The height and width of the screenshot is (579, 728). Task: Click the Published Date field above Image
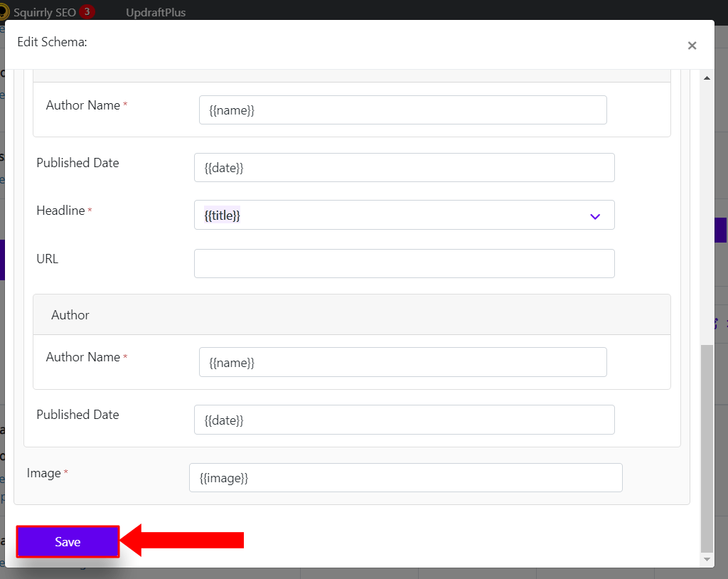pyautogui.click(x=405, y=420)
